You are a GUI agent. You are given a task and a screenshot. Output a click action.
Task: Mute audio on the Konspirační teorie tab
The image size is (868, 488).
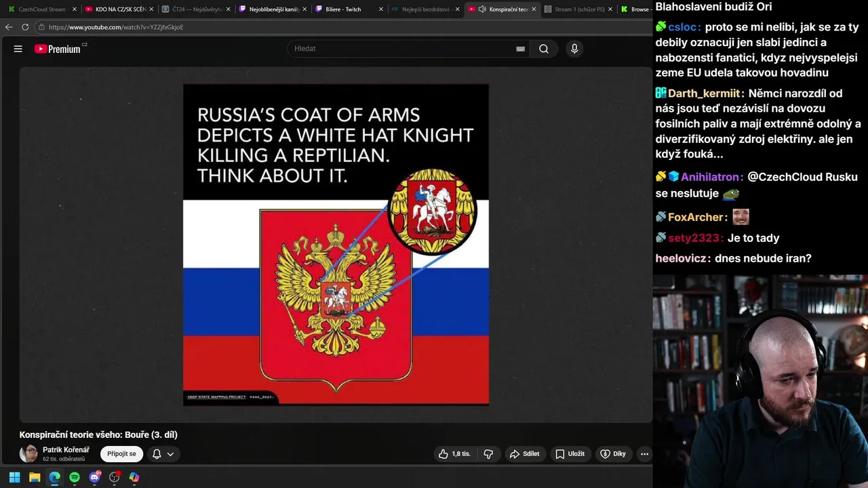tap(482, 9)
